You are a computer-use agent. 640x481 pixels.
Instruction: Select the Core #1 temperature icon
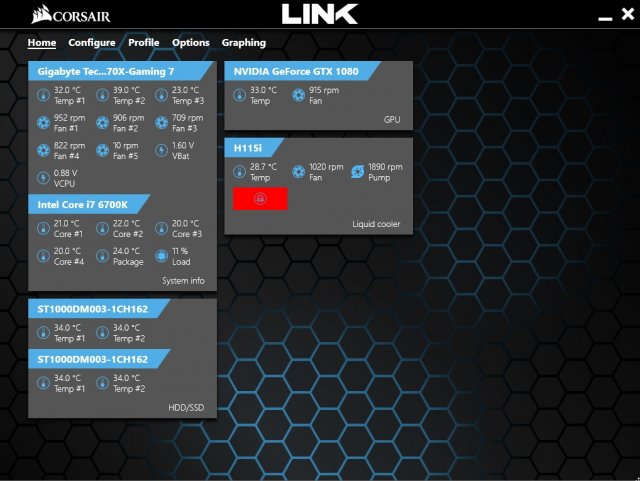tap(43, 229)
